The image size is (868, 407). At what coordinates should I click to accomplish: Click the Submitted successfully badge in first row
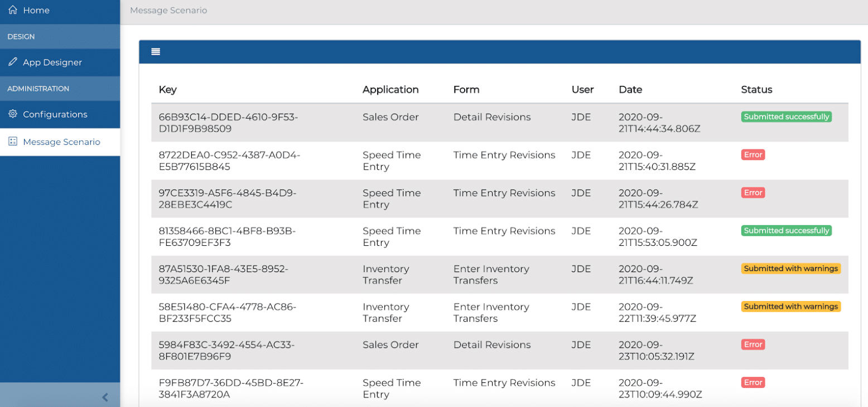[x=786, y=117]
